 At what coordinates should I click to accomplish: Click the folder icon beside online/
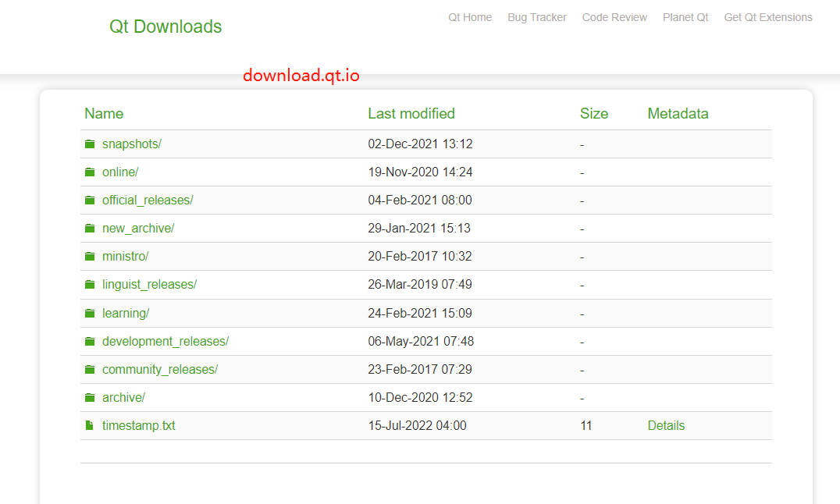pyautogui.click(x=90, y=172)
